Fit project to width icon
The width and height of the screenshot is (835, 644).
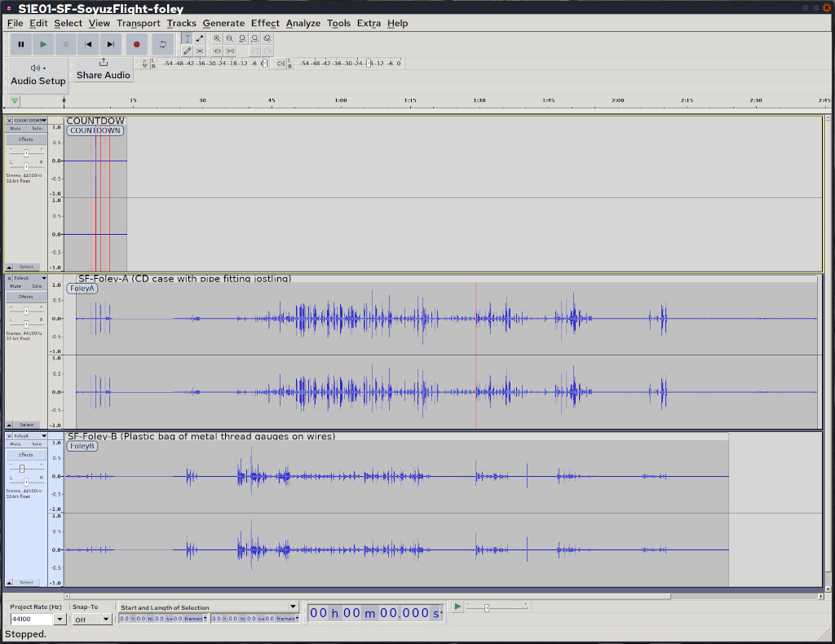point(254,38)
